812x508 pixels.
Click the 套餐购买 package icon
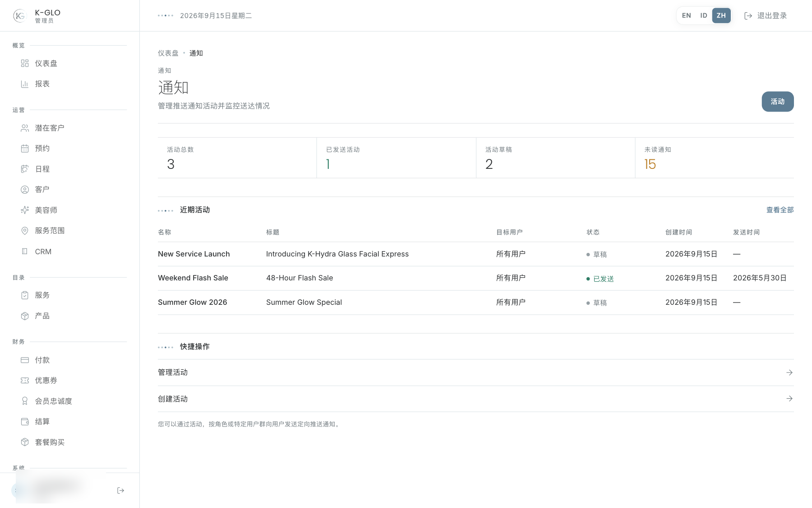[25, 442]
